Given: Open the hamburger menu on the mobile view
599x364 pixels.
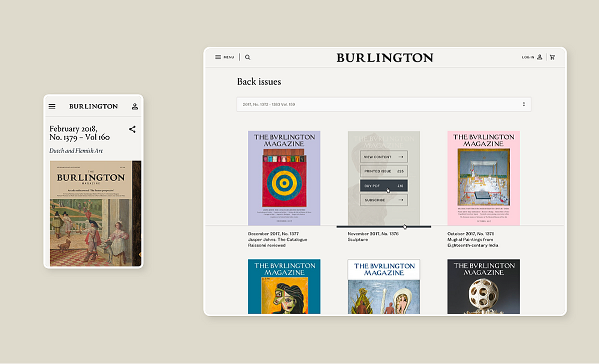Looking at the screenshot, I should pos(52,106).
